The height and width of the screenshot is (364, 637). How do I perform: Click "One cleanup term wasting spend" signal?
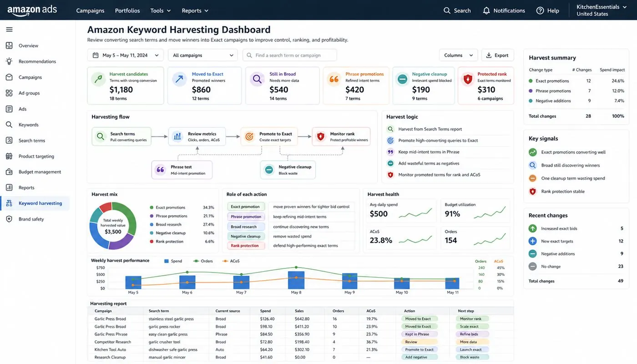(x=573, y=178)
